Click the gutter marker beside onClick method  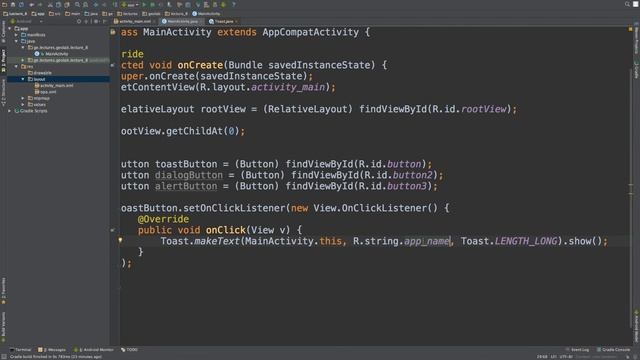tap(113, 230)
